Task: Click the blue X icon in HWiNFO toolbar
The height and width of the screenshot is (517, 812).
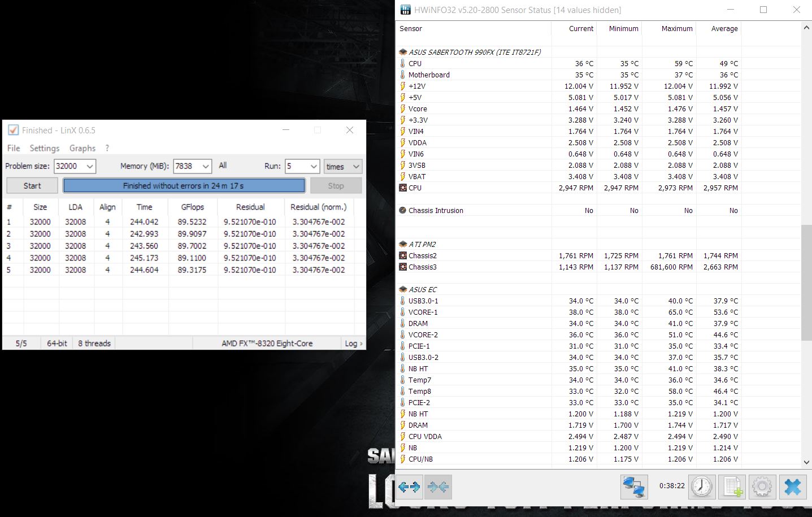Action: click(x=793, y=486)
